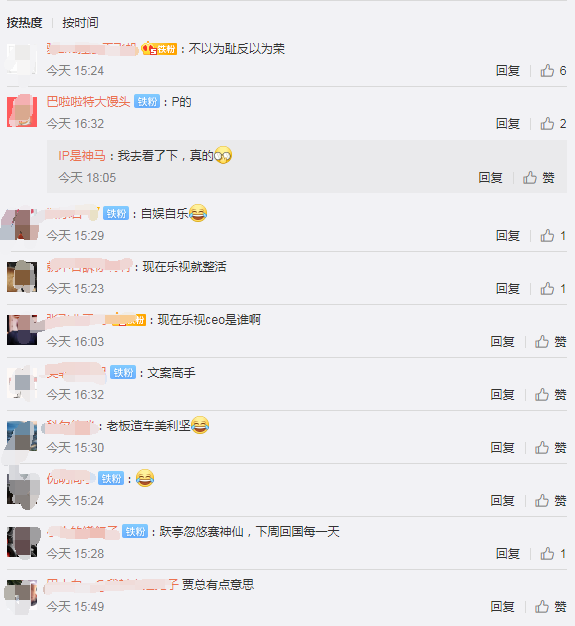Reply to 跃亭忽悠赛神仙 comment

coord(508,554)
